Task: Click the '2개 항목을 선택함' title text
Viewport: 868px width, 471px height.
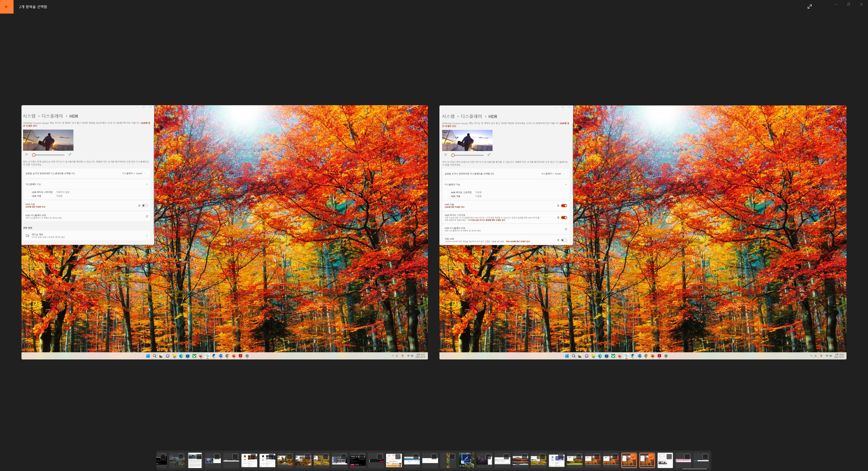Action: pyautogui.click(x=33, y=7)
